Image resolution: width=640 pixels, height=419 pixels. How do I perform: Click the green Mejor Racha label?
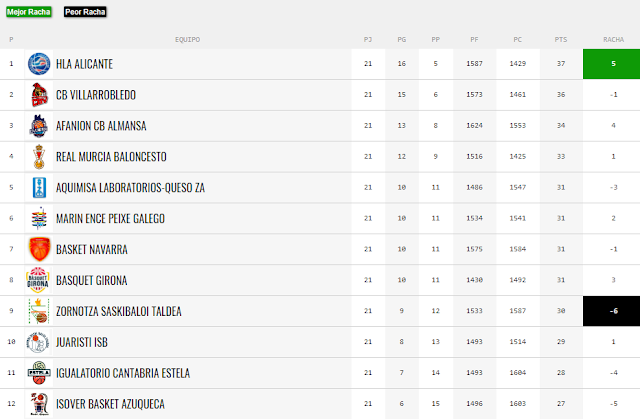coord(29,12)
